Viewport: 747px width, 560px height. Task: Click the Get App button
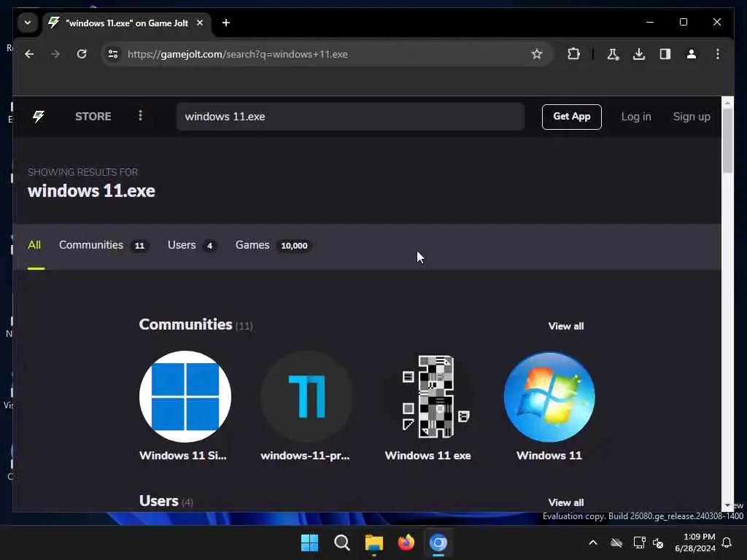coord(572,117)
